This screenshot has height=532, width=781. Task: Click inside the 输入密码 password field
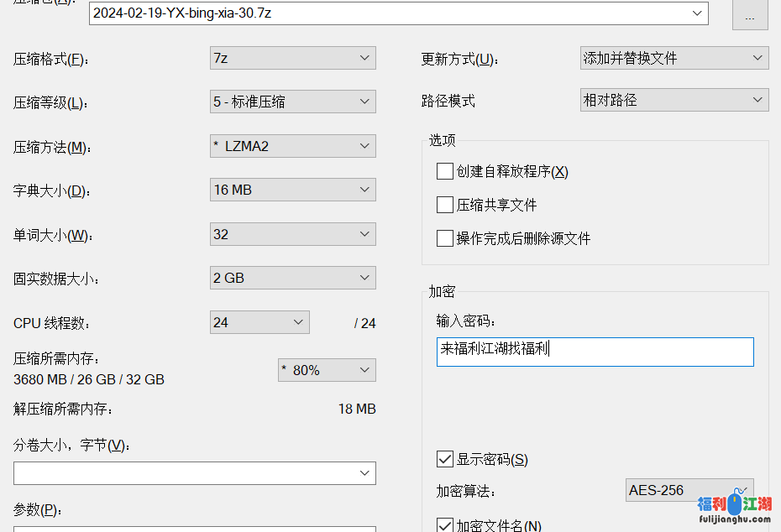595,352
